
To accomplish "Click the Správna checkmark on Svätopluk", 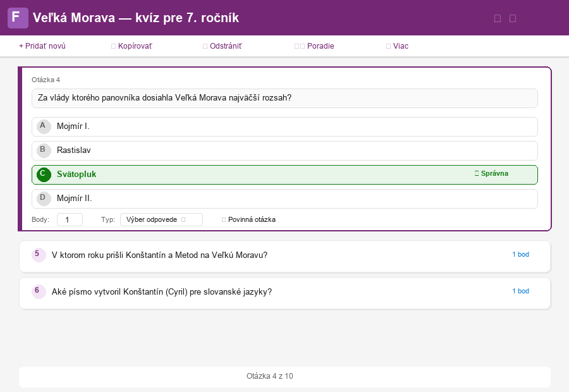I will [x=477, y=173].
